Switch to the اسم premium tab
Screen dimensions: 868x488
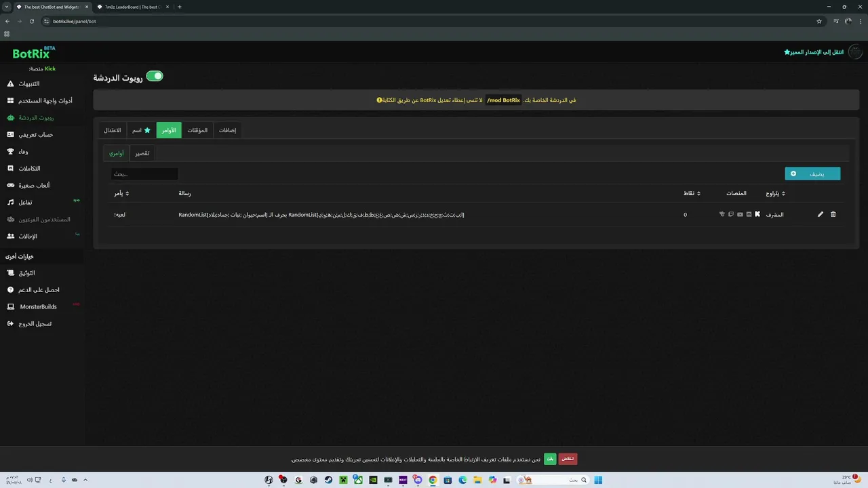click(x=141, y=130)
